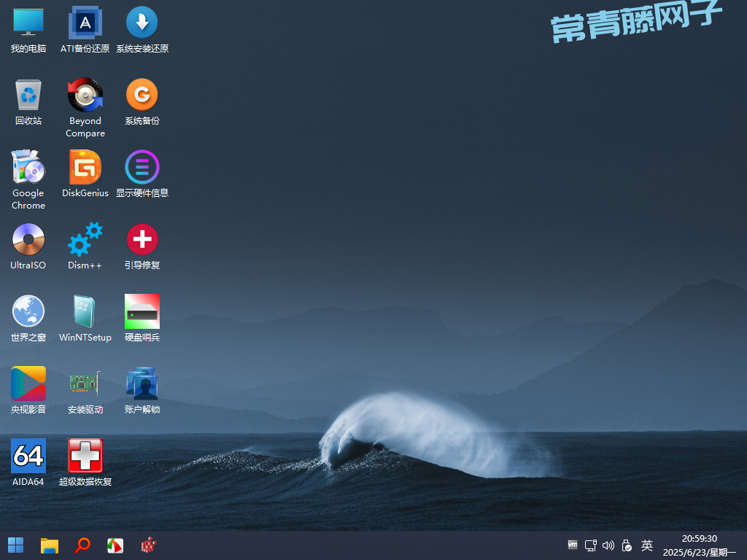Open the ATI备份还原 icon
Viewport: 747px width, 560px height.
85,23
